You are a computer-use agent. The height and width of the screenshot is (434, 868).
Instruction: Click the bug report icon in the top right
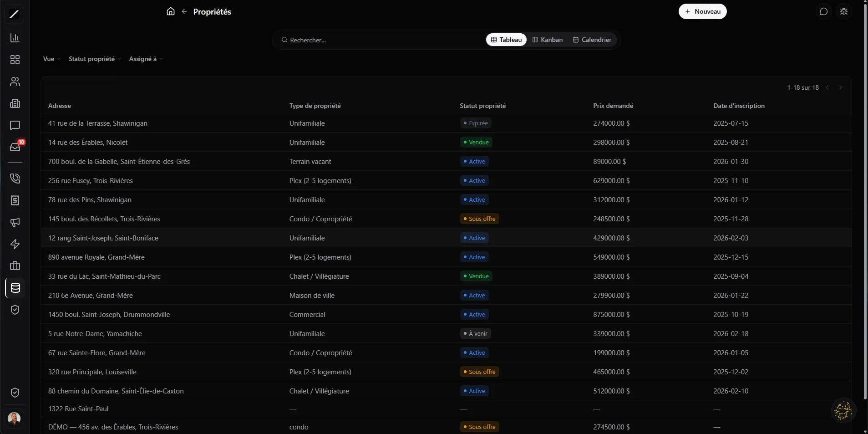(844, 11)
